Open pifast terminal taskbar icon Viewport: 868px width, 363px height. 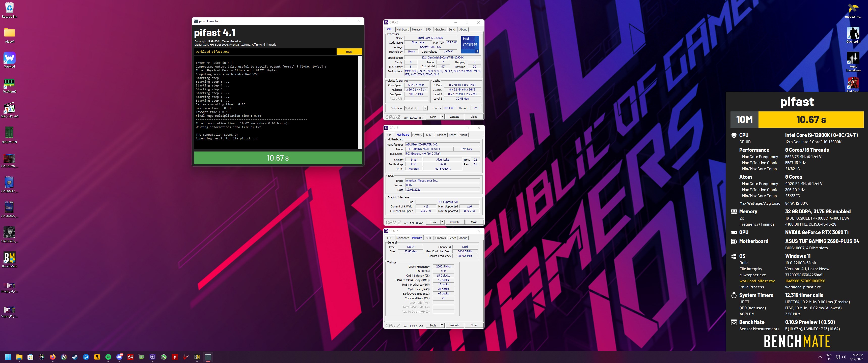pyautogui.click(x=208, y=357)
